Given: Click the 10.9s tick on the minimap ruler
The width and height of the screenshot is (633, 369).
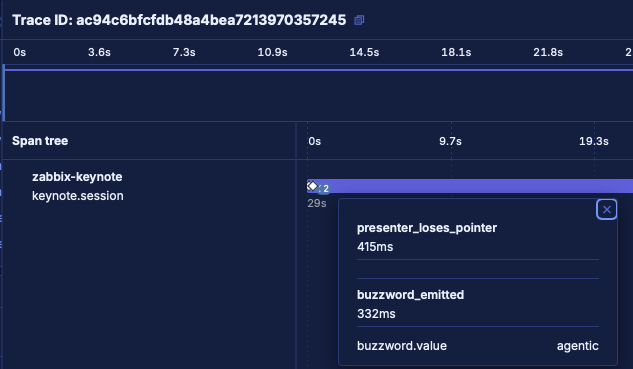Looking at the screenshot, I should click(x=272, y=52).
